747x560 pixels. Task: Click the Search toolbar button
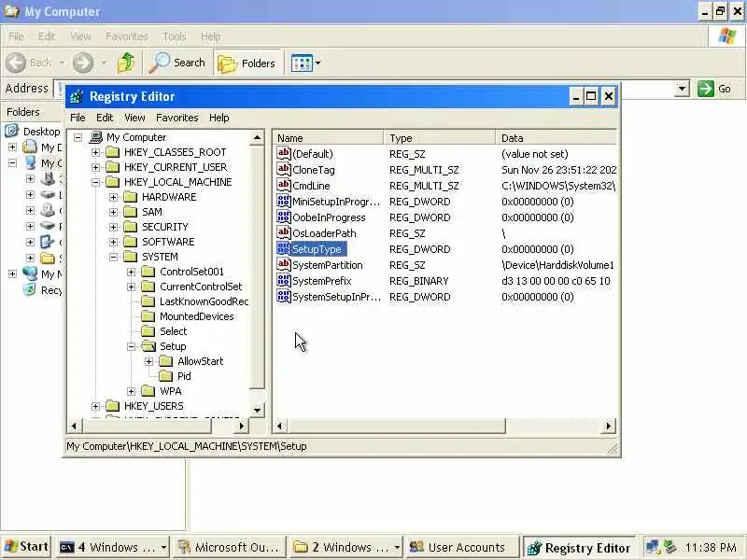176,63
